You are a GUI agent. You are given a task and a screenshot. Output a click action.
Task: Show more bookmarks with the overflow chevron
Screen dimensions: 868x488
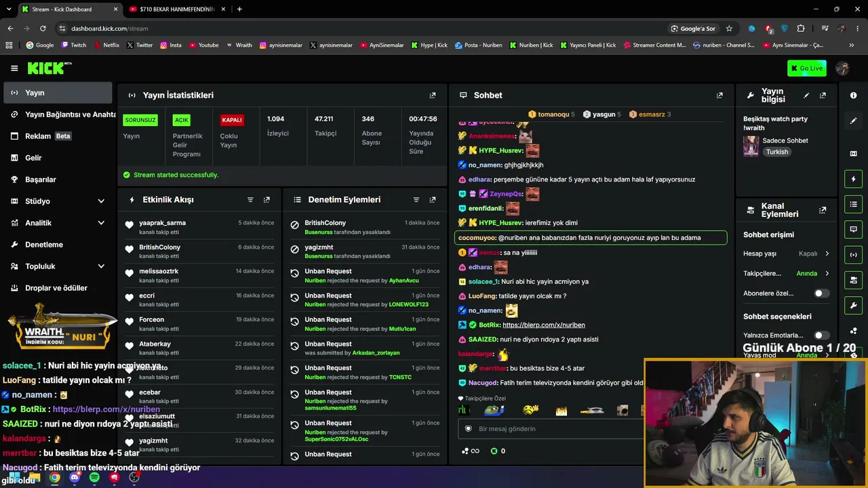click(852, 45)
